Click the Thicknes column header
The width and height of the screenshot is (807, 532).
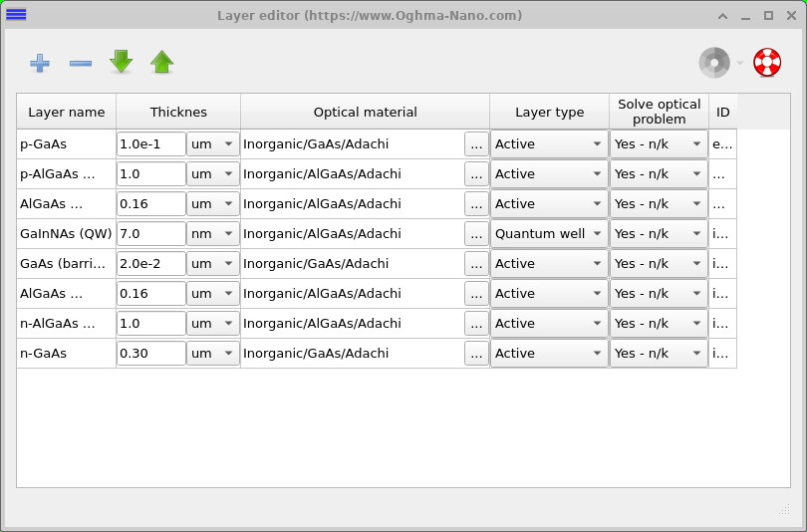coord(178,112)
